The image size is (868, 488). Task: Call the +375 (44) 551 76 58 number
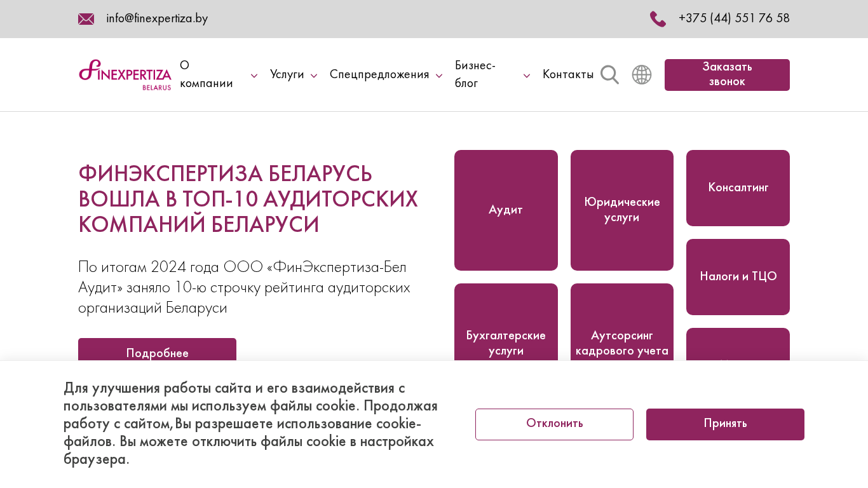click(734, 19)
